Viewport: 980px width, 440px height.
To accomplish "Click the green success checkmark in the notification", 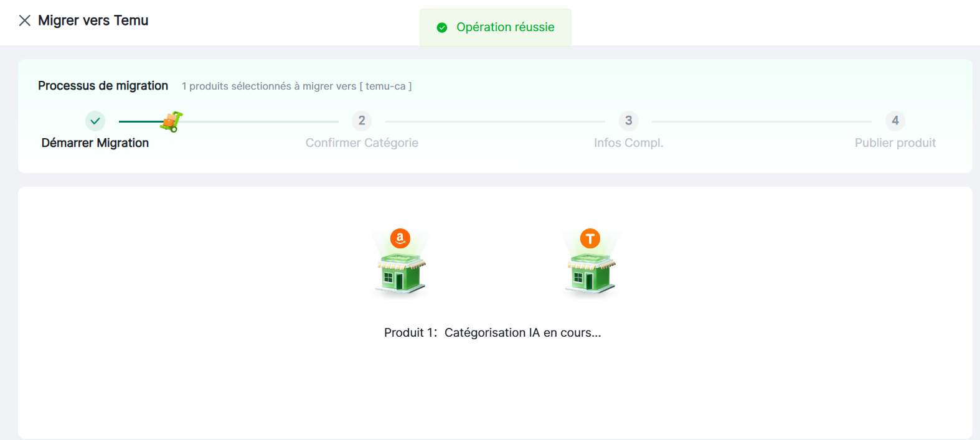I will click(442, 27).
